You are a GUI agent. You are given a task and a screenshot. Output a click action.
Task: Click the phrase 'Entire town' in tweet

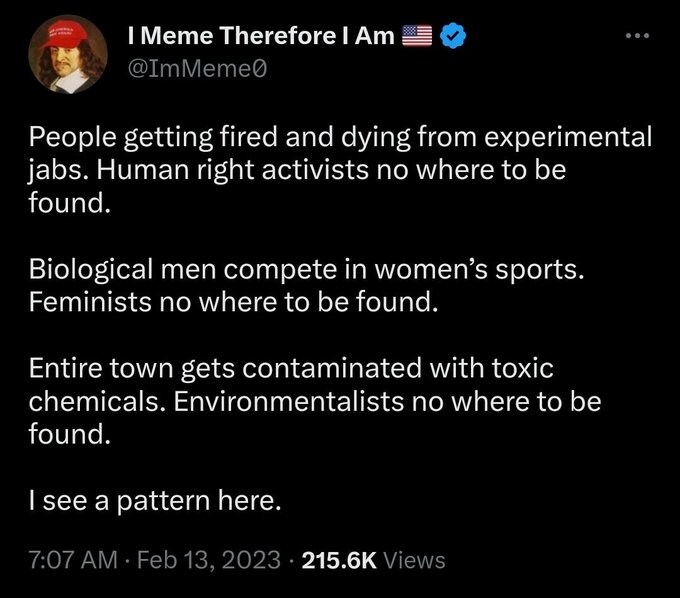pyautogui.click(x=101, y=368)
